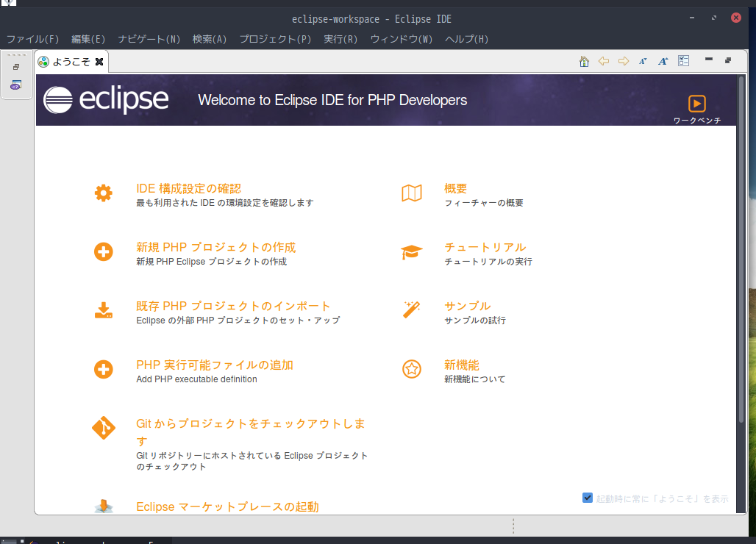Open the ヘルプ(H) menu
The image size is (756, 544).
point(466,39)
